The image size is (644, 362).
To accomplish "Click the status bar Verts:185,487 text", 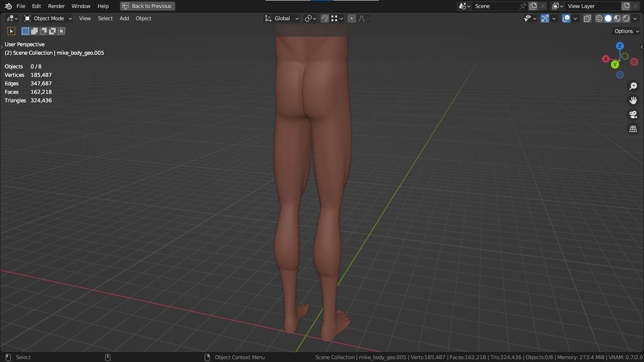I will (428, 357).
